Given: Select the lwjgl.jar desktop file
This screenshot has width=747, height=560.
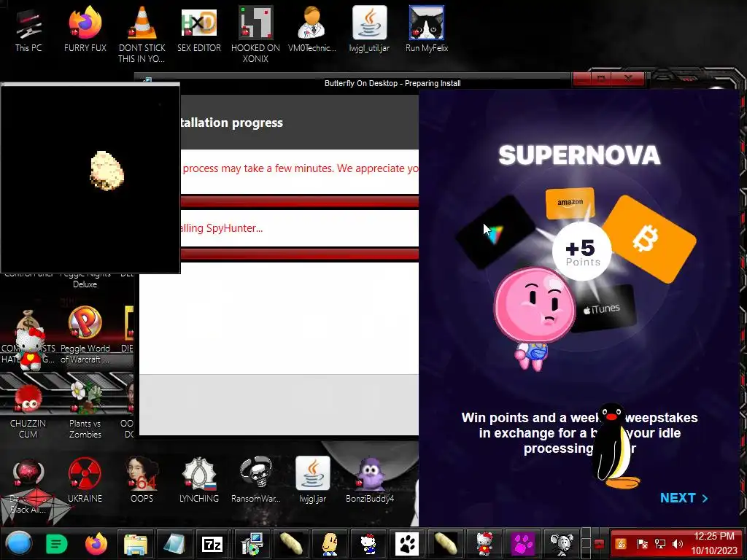Looking at the screenshot, I should [x=312, y=480].
